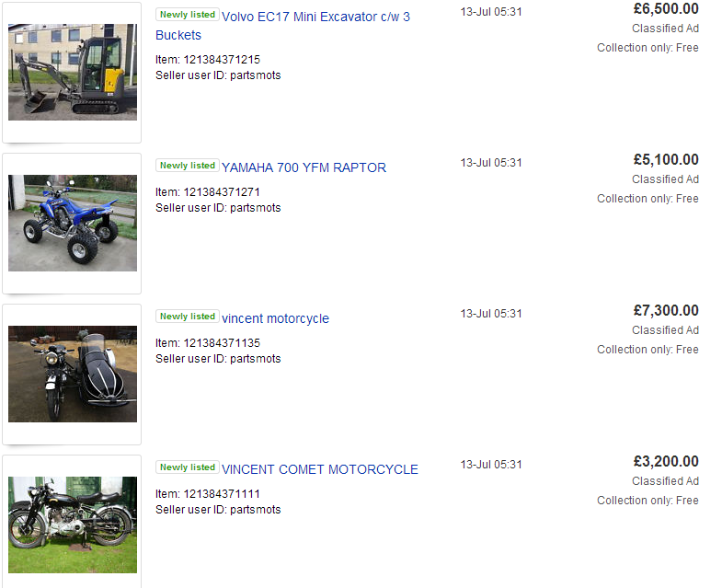Click Newly listed badge beside VINCENT COMET
This screenshot has height=588, width=722.
pos(188,467)
